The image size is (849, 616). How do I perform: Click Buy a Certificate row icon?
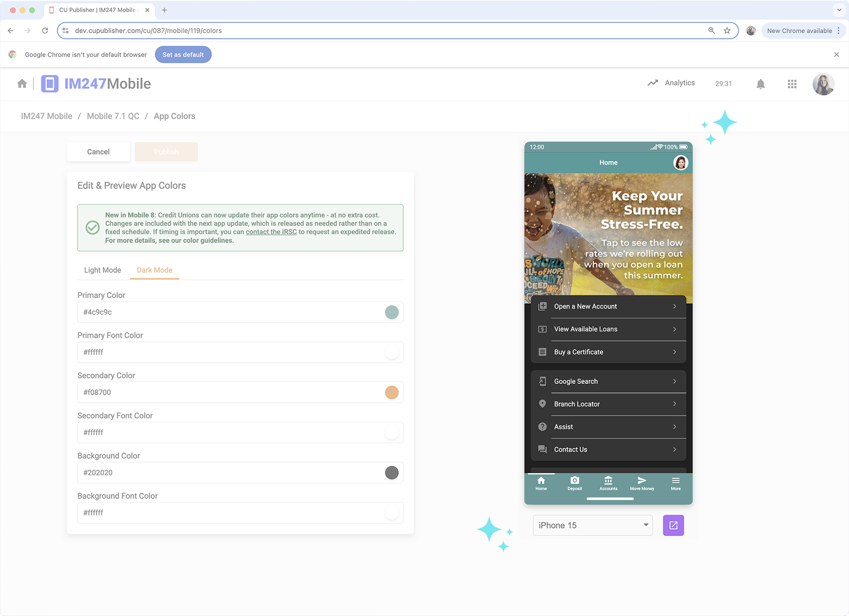[x=543, y=352]
